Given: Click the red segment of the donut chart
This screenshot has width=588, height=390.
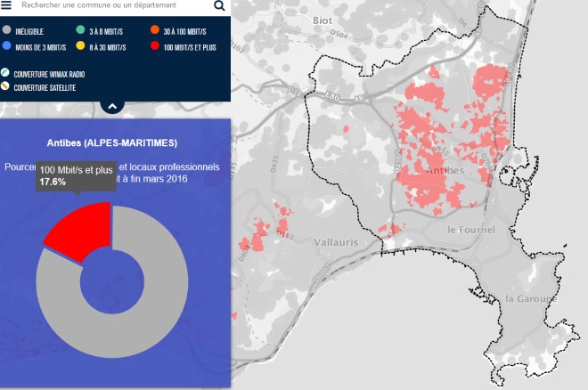Looking at the screenshot, I should click(78, 230).
